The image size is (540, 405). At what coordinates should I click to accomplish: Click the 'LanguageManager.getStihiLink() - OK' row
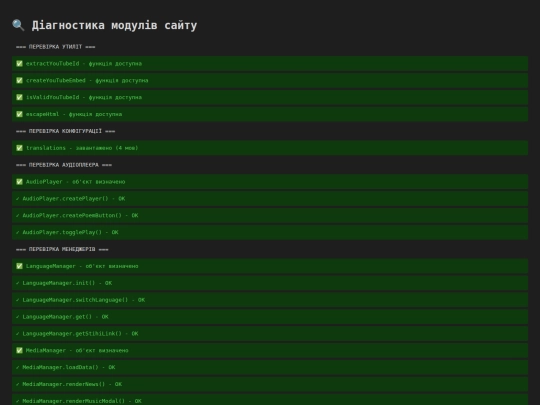coord(270,333)
